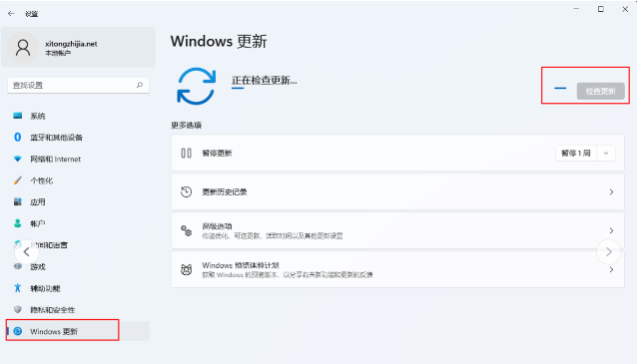This screenshot has width=637, height=364.
Task: Click 更多选项 section heading
Action: coord(186,125)
